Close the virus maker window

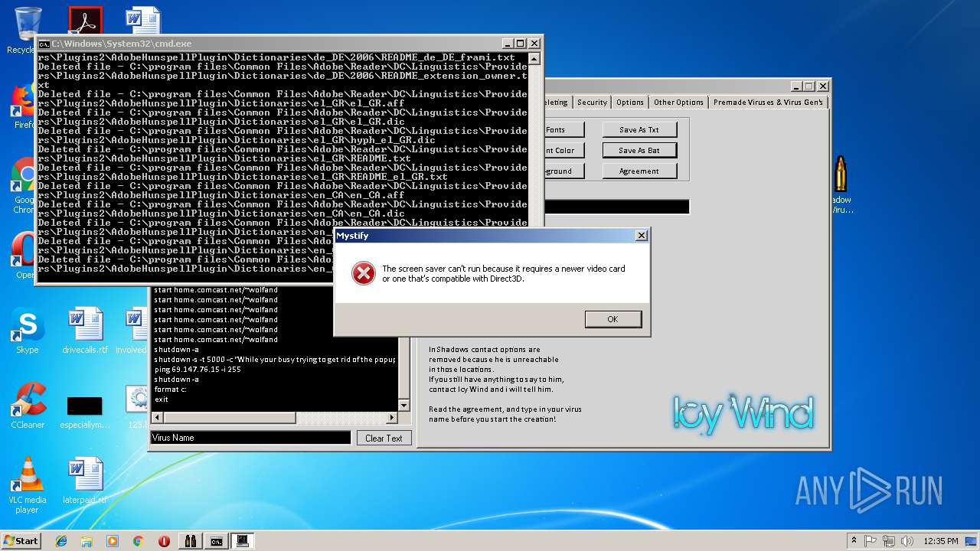click(x=822, y=86)
